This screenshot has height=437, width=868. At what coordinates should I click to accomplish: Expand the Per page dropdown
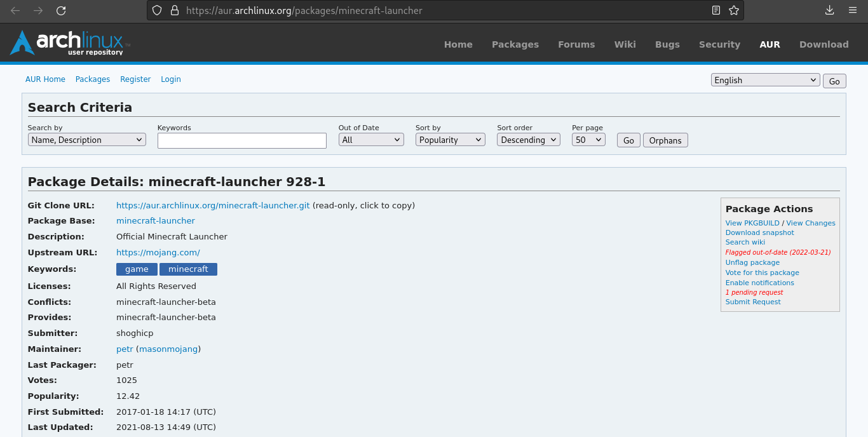(x=588, y=140)
